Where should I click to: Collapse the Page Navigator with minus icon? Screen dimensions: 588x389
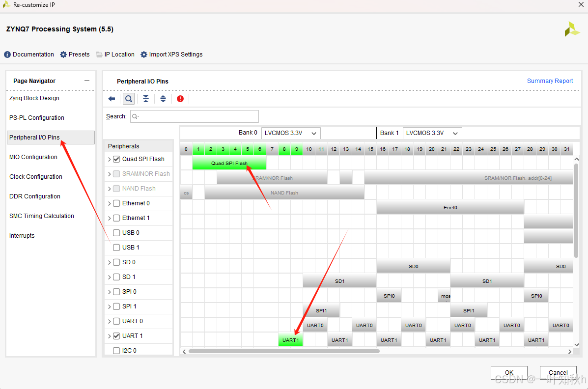click(87, 81)
